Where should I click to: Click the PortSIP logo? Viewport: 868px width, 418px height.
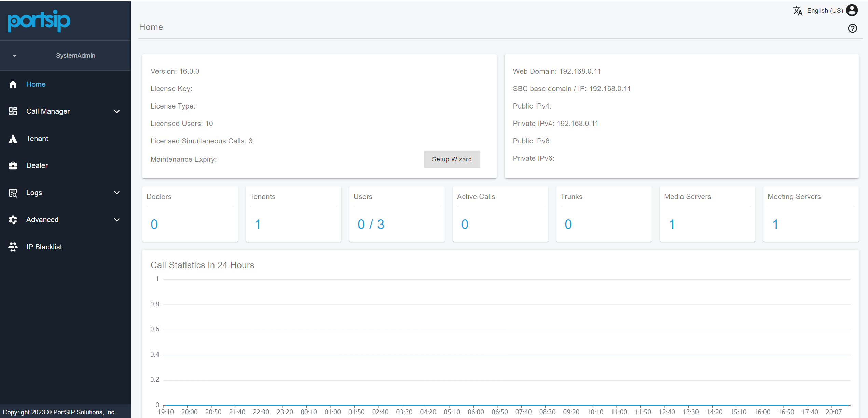(x=39, y=20)
